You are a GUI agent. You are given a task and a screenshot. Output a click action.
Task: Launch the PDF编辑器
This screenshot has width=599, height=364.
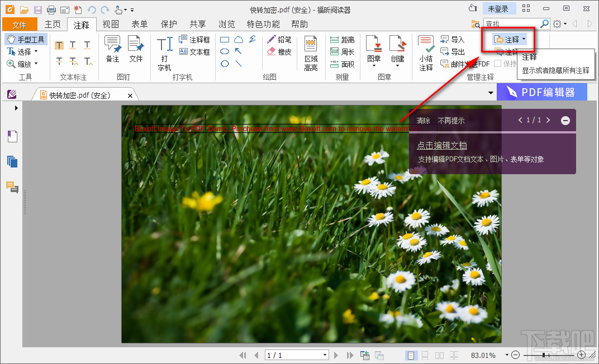[x=542, y=90]
